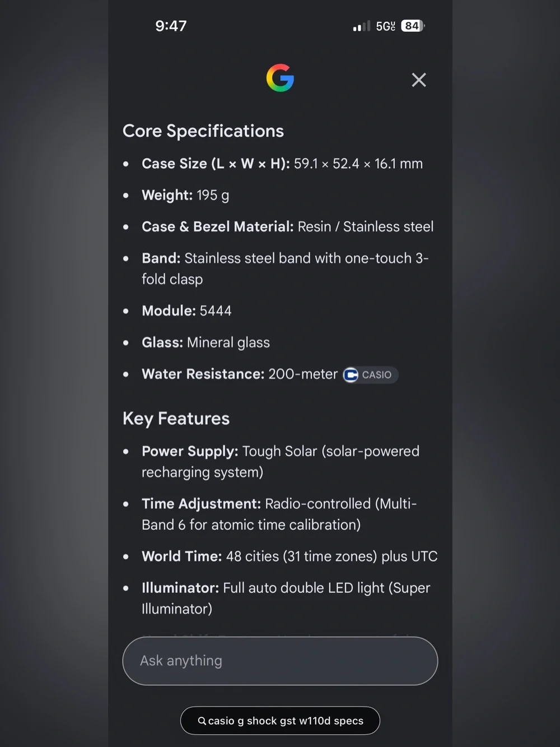Tap the World Time 48 cities entry

[x=290, y=556]
